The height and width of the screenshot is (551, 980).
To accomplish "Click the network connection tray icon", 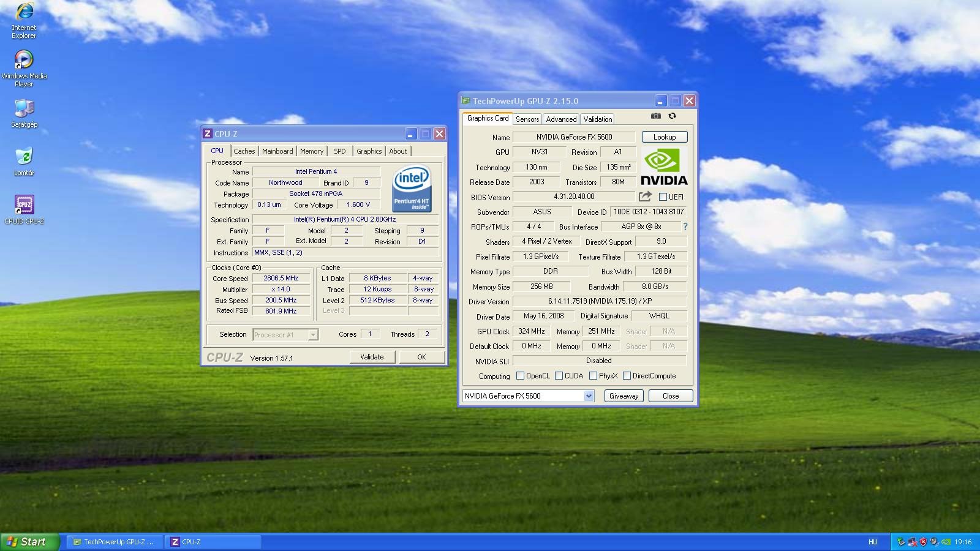I will coord(912,542).
